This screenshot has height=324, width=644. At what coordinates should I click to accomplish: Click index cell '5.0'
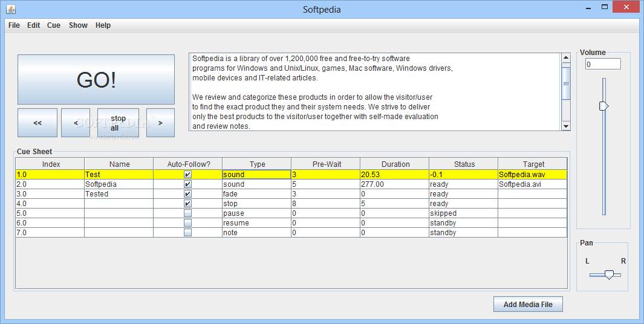pos(50,213)
